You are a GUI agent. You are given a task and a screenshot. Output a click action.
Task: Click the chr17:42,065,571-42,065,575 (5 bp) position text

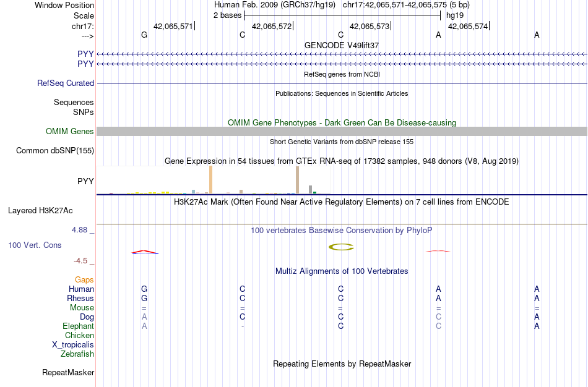click(406, 5)
